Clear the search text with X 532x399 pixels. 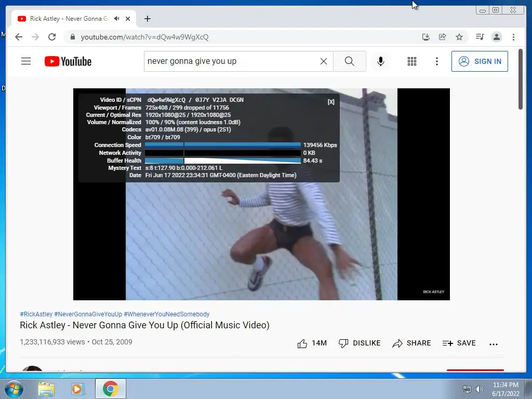(324, 61)
